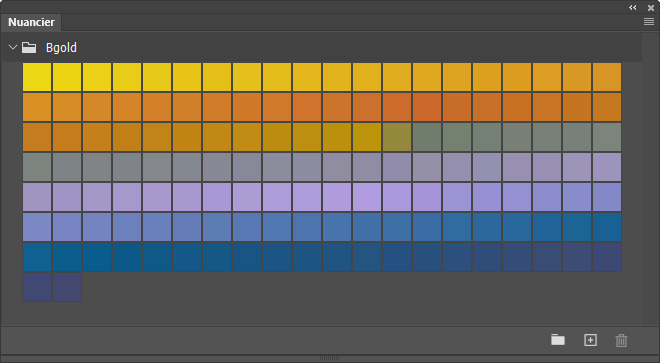The image size is (660, 363).
Task: Create a new swatch with plus icon
Action: pyautogui.click(x=590, y=340)
